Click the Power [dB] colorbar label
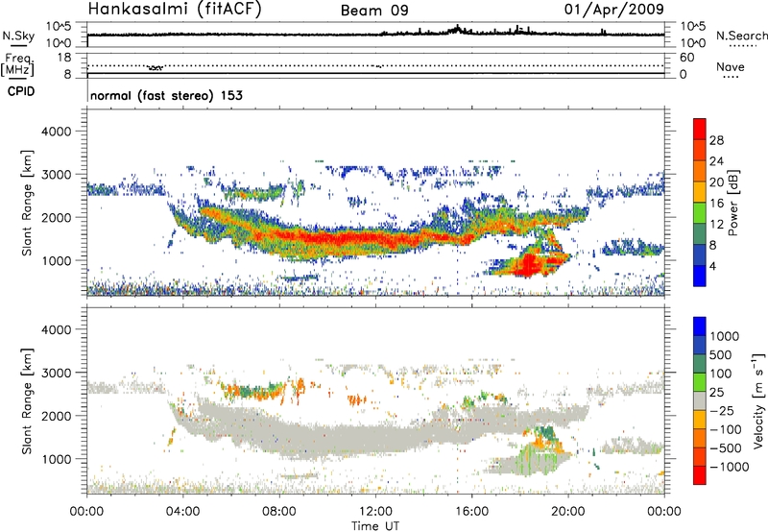The image size is (768, 532). [732, 203]
